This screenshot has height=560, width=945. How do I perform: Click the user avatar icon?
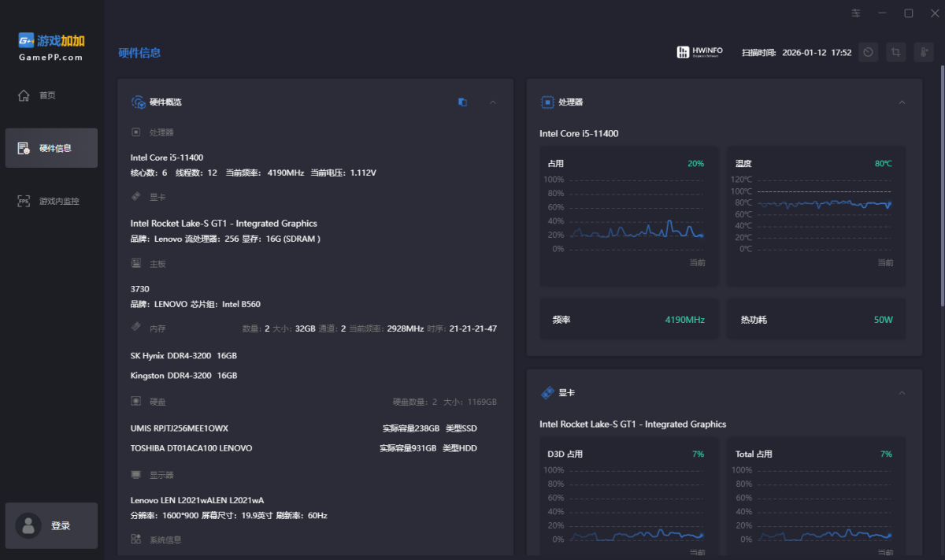point(29,525)
